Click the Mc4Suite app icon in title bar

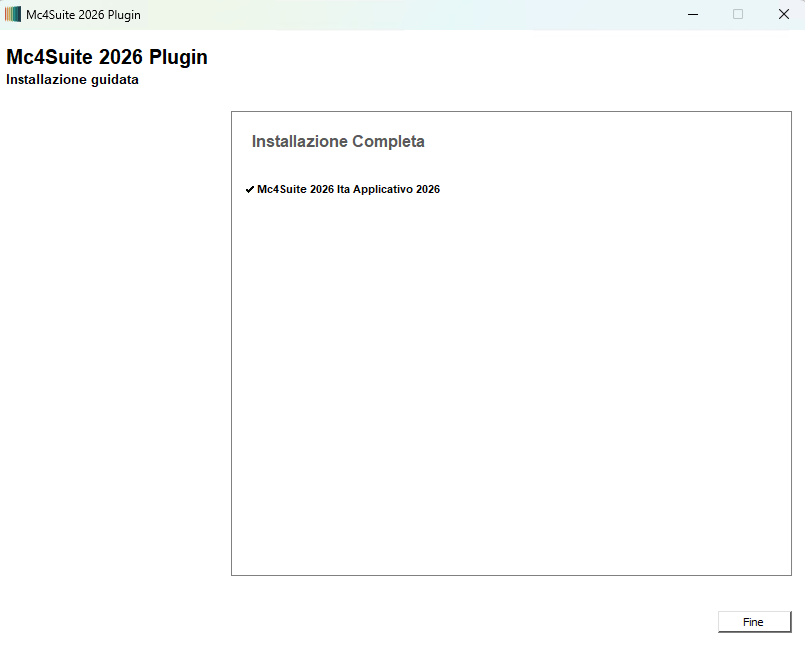pyautogui.click(x=13, y=15)
